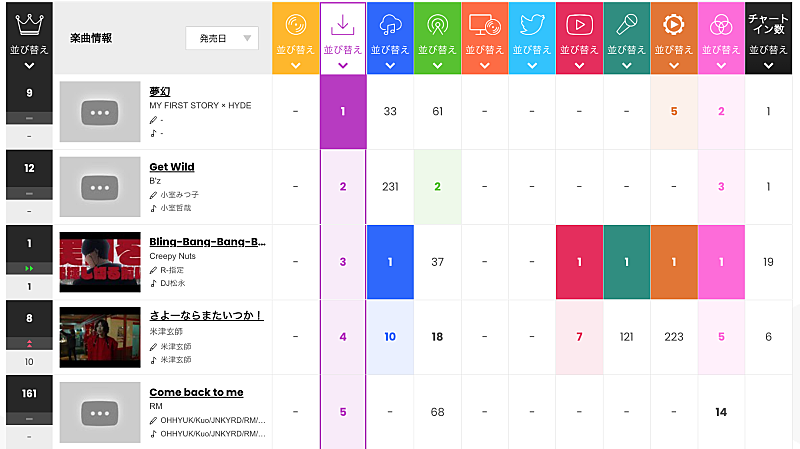Sort by チャートイン数 column
The image size is (800, 449).
tap(768, 50)
